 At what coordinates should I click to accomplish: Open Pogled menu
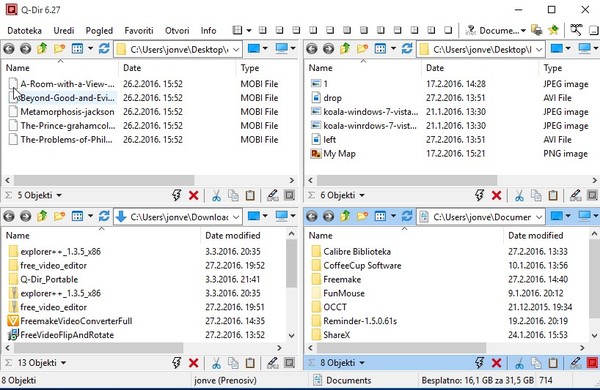[99, 30]
